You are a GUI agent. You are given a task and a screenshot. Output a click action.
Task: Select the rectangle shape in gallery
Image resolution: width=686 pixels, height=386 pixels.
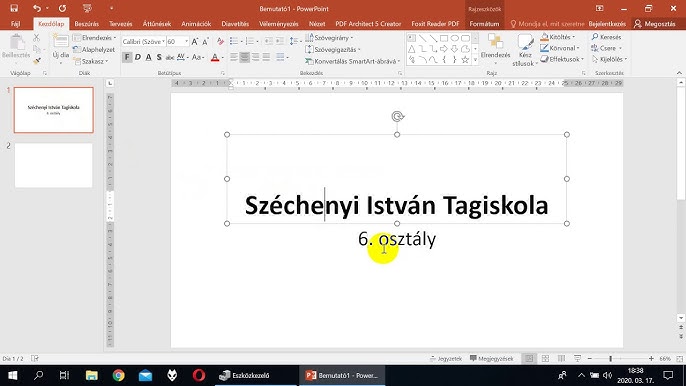tap(444, 39)
